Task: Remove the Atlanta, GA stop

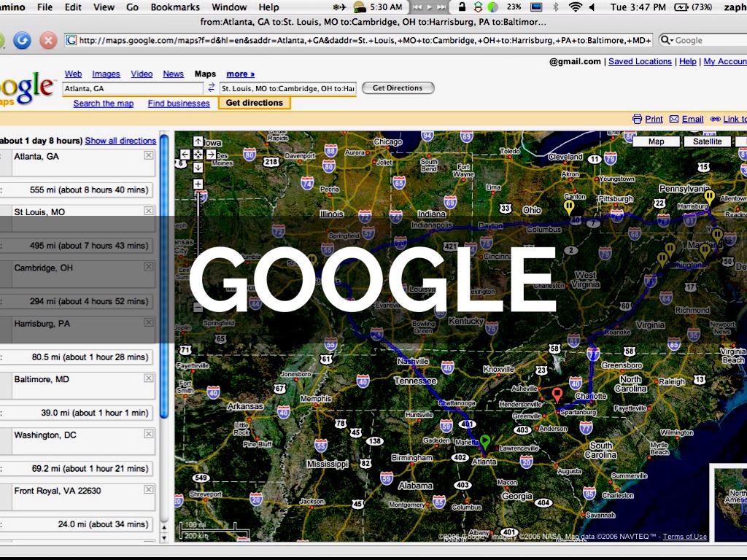Action: [149, 155]
